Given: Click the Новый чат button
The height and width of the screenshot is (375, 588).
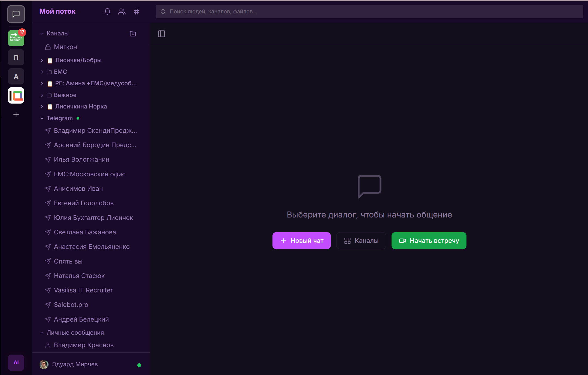Looking at the screenshot, I should 301,241.
